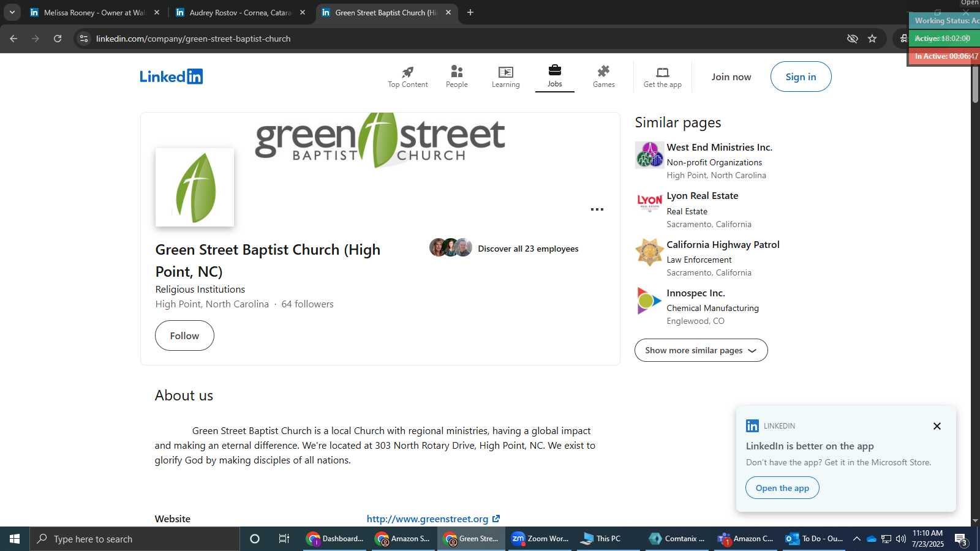Close the LinkedIn app popup
This screenshot has height=551, width=980.
point(937,426)
